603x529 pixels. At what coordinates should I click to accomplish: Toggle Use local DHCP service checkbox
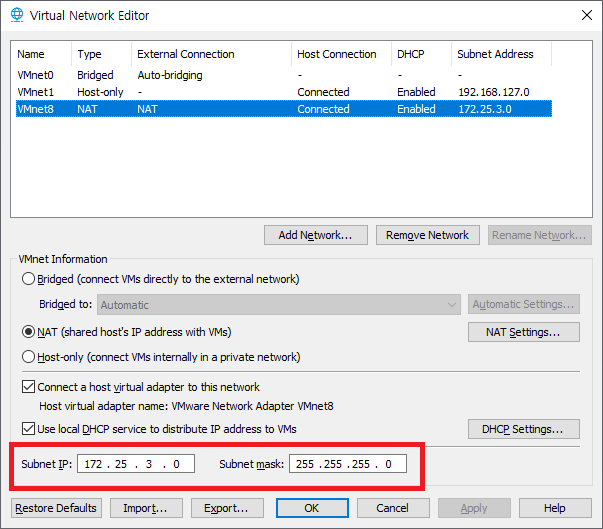pos(28,429)
